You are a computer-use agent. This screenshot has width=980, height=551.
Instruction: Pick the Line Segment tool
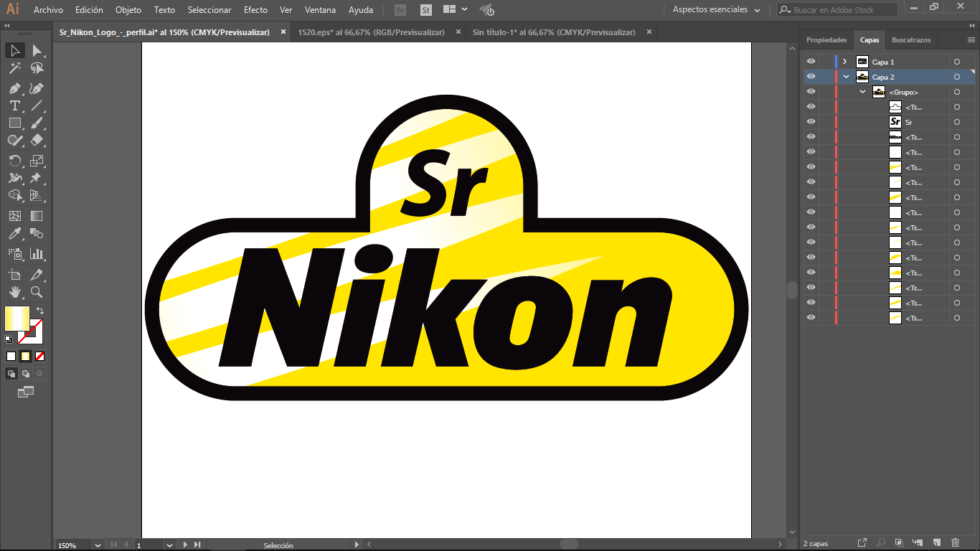(x=37, y=105)
